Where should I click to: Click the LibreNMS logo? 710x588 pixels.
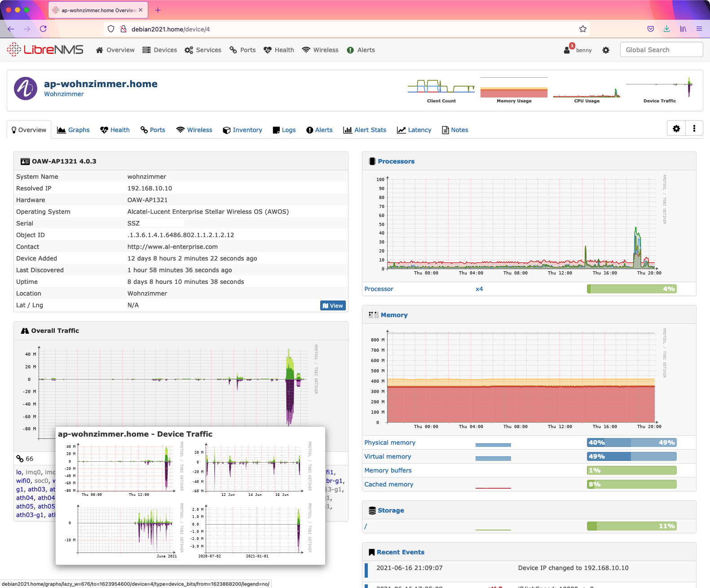45,49
